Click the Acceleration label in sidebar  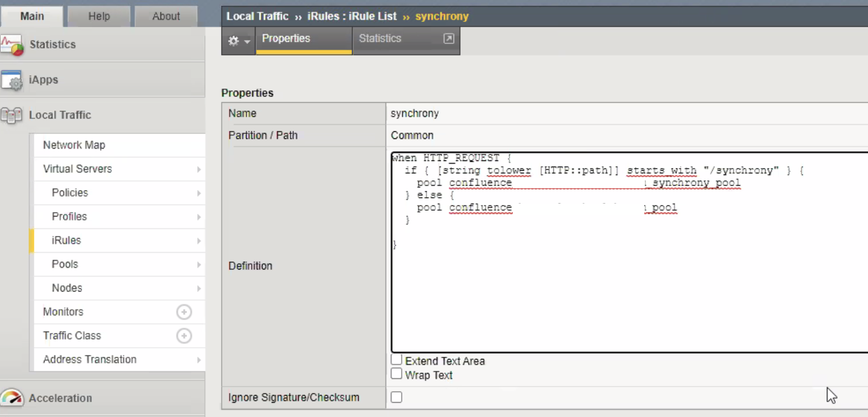point(61,398)
